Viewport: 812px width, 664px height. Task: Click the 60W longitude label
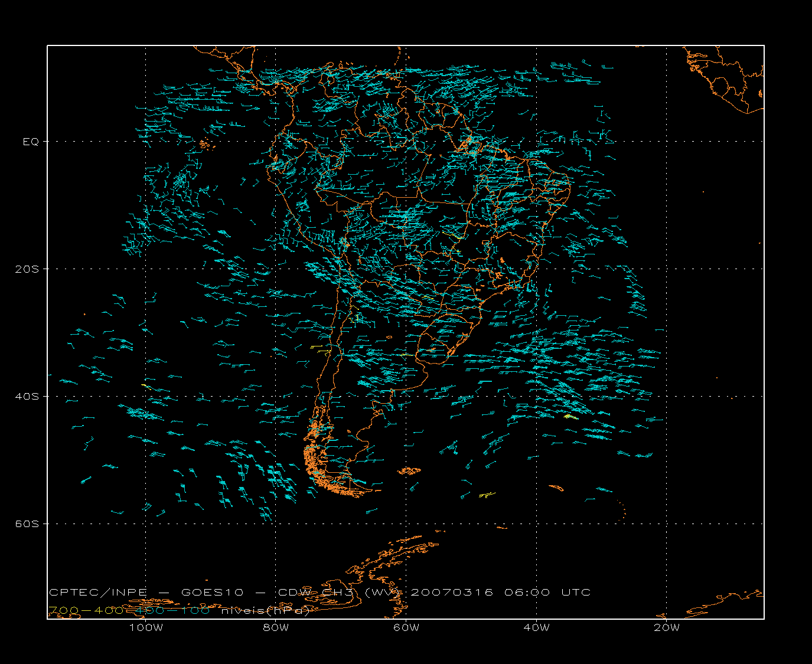pos(406,627)
